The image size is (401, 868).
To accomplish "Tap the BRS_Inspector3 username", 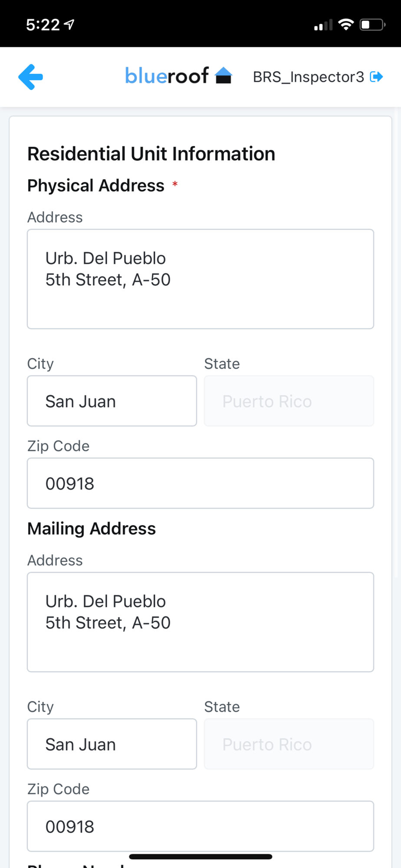I will coord(308,77).
